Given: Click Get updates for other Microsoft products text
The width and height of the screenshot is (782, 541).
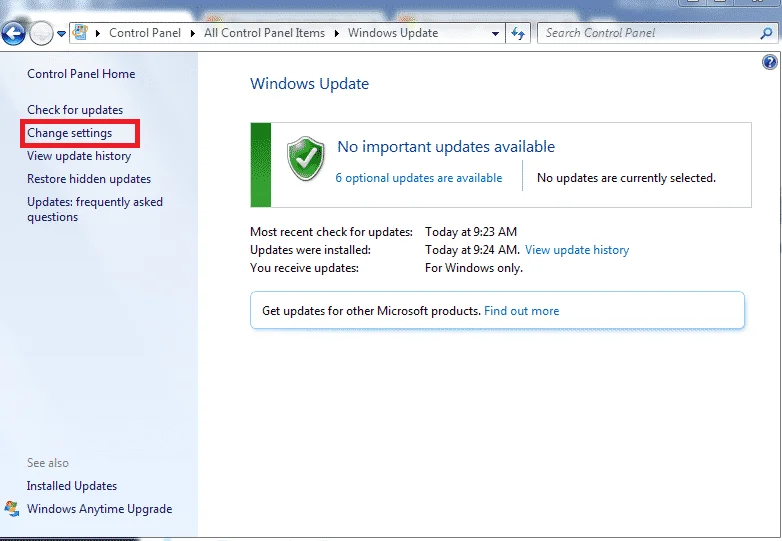Looking at the screenshot, I should (x=371, y=311).
